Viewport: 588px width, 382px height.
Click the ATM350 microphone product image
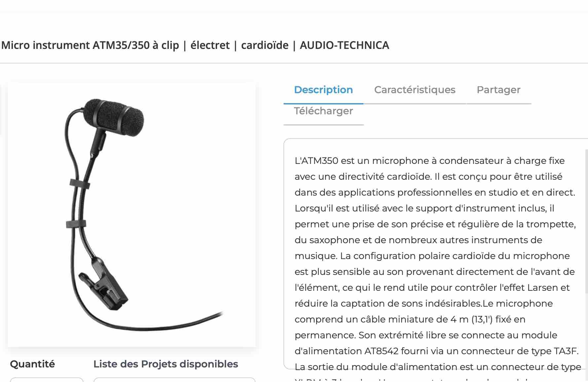pyautogui.click(x=132, y=215)
